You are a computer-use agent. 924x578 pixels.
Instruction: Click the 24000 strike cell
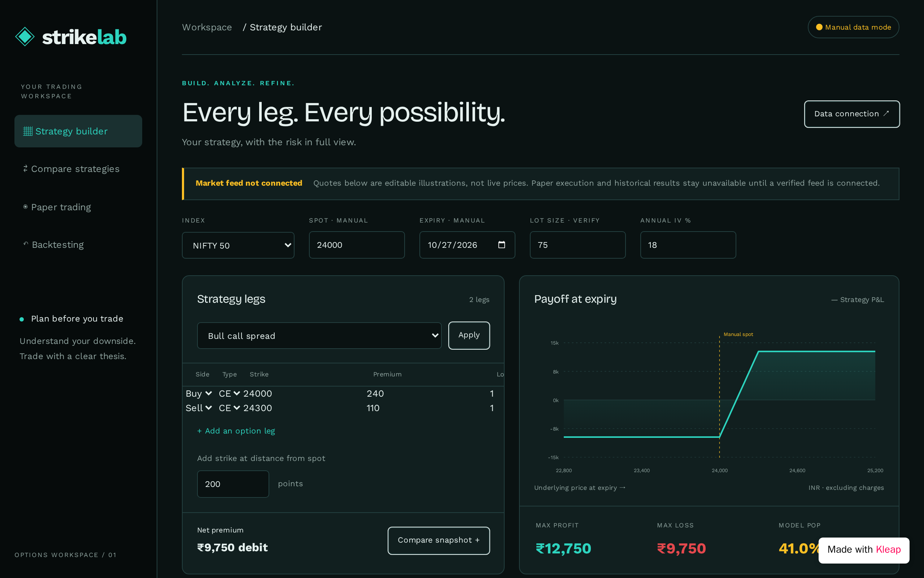click(258, 393)
